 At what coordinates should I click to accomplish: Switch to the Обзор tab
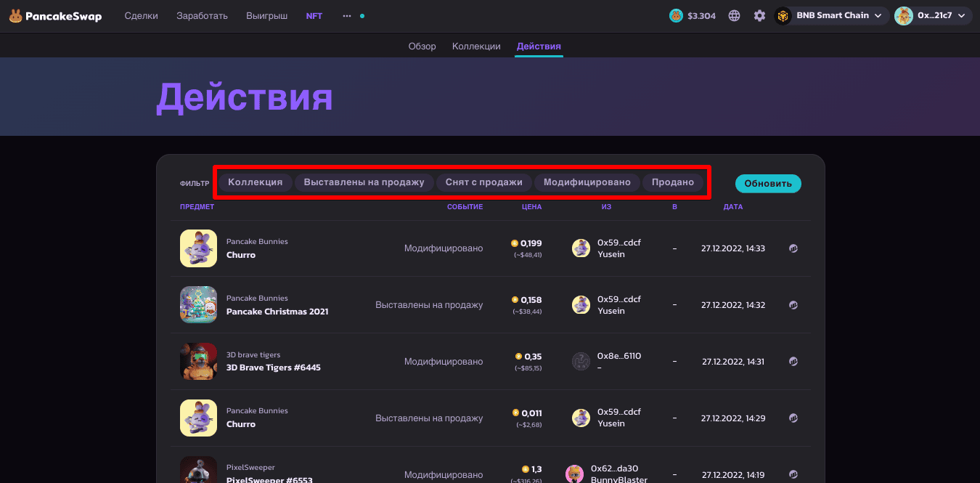click(x=422, y=46)
